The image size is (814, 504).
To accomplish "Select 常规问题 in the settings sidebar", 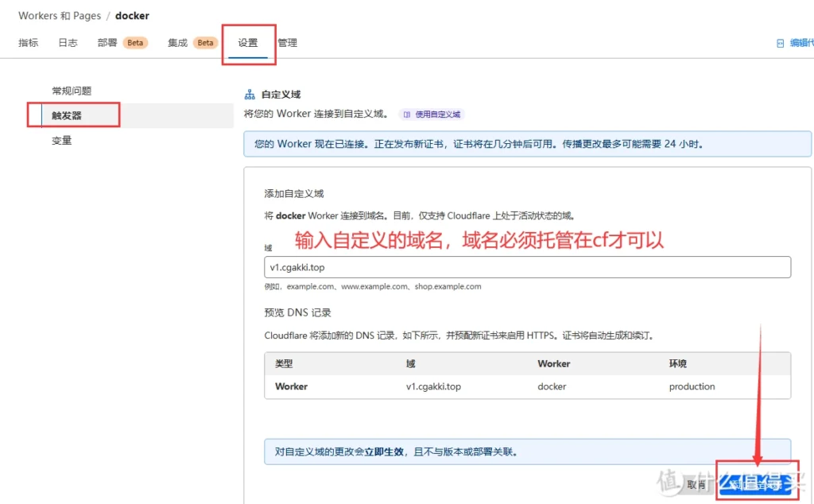I will [x=72, y=91].
